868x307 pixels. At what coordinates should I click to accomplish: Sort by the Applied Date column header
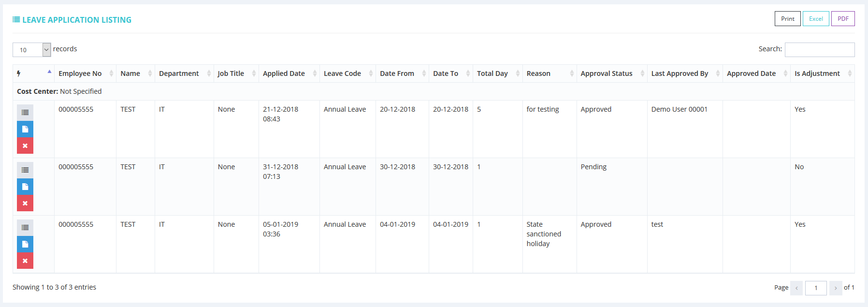284,73
